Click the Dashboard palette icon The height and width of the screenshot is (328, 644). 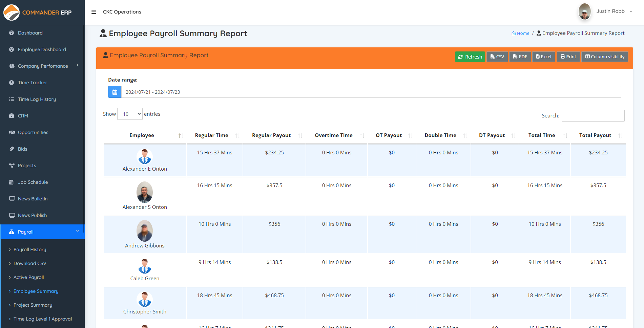[12, 33]
